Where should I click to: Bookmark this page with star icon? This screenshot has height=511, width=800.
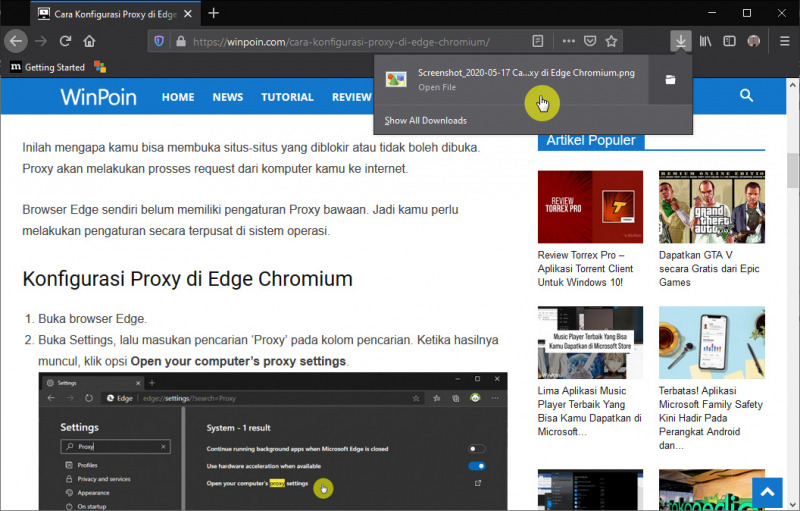(x=611, y=41)
